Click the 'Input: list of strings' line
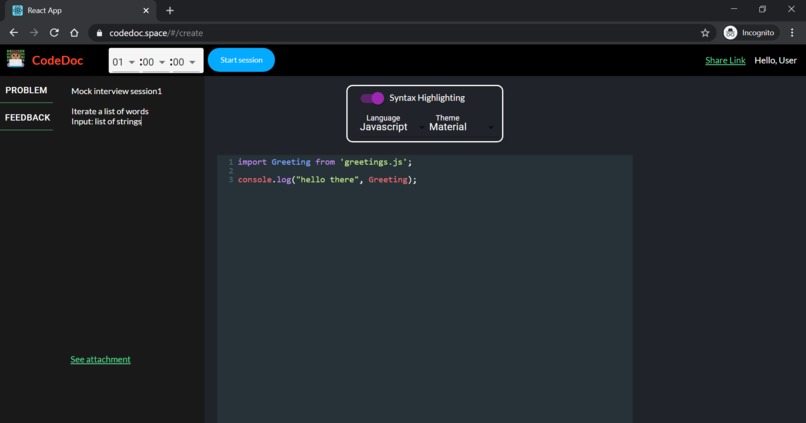806x423 pixels. point(106,121)
